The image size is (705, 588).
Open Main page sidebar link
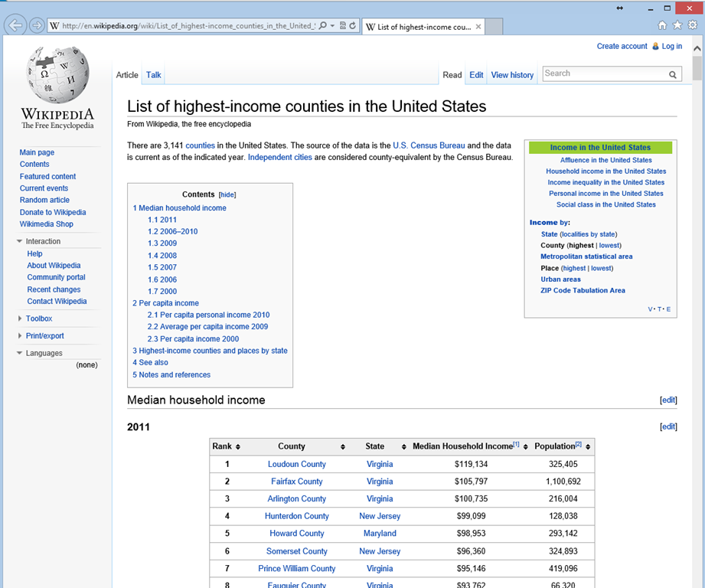pyautogui.click(x=37, y=152)
